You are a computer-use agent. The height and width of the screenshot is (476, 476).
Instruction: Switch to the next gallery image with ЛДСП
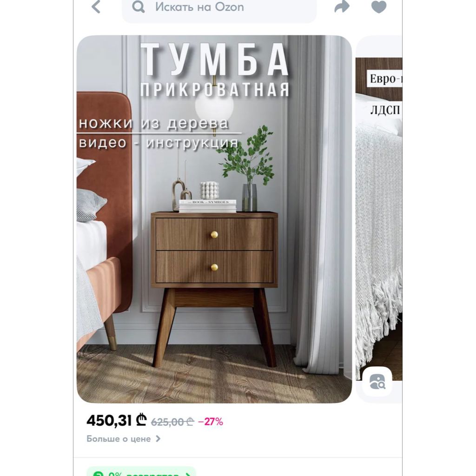tap(379, 219)
